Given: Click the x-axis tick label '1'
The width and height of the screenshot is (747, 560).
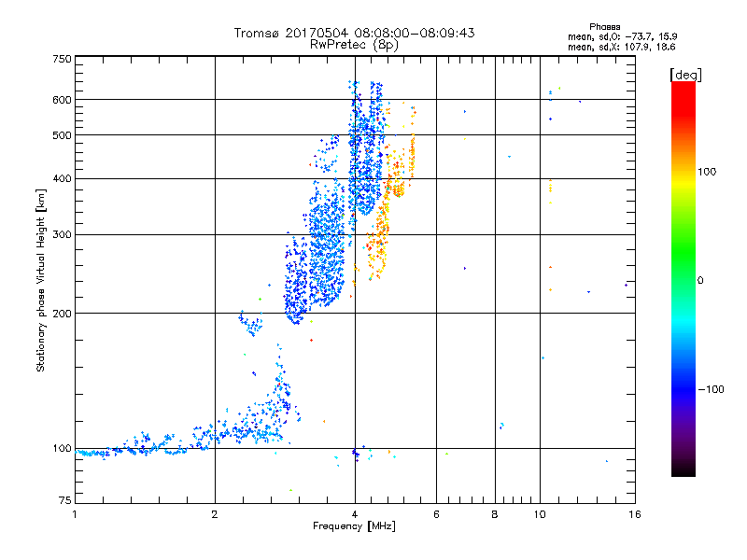Looking at the screenshot, I should click(x=75, y=514).
